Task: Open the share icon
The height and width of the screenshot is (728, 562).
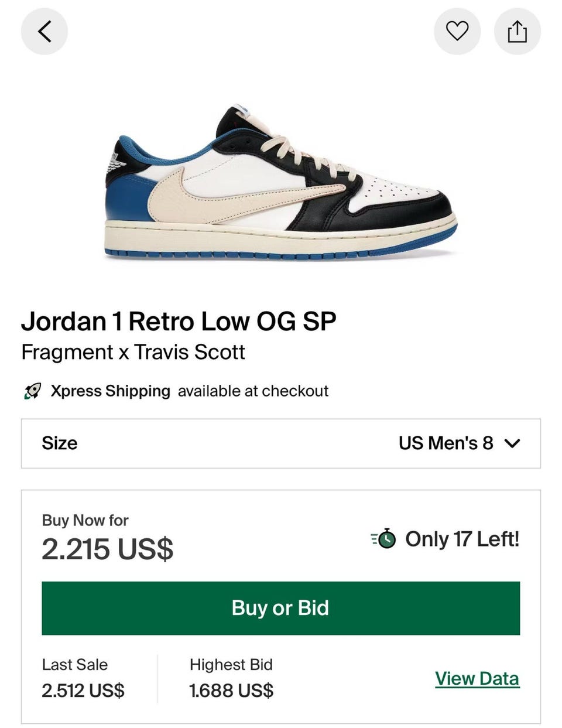Action: click(517, 31)
